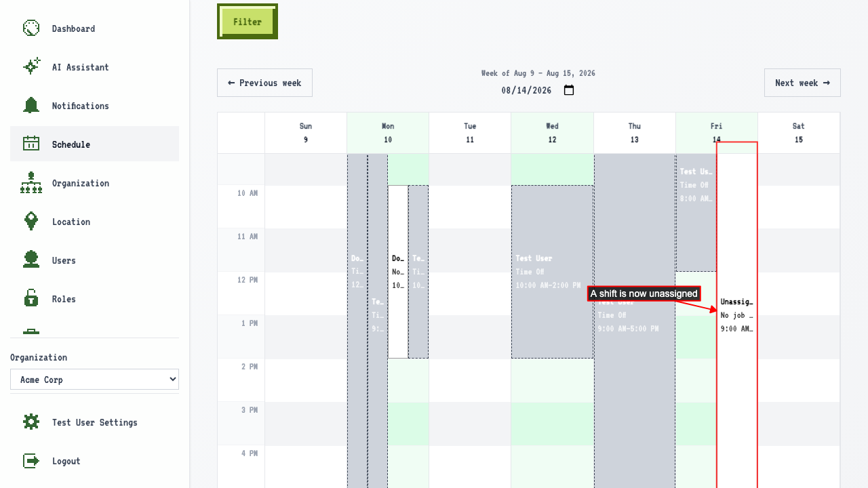Click the Logout door icon
The width and height of the screenshot is (868, 488).
pyautogui.click(x=31, y=460)
